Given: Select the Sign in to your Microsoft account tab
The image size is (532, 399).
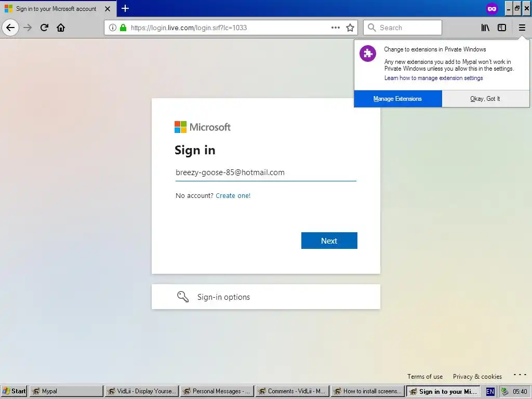Looking at the screenshot, I should [x=58, y=9].
